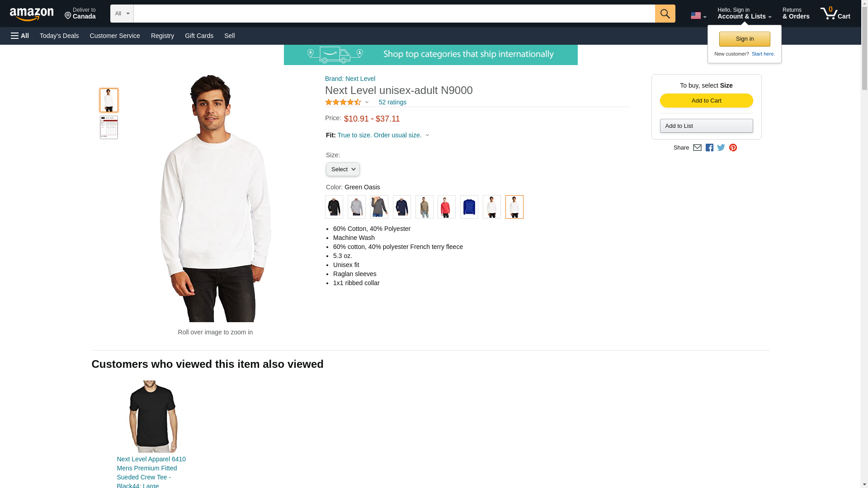Open Today's Deals in navigation
Screen dimensions: 868x488
59,36
